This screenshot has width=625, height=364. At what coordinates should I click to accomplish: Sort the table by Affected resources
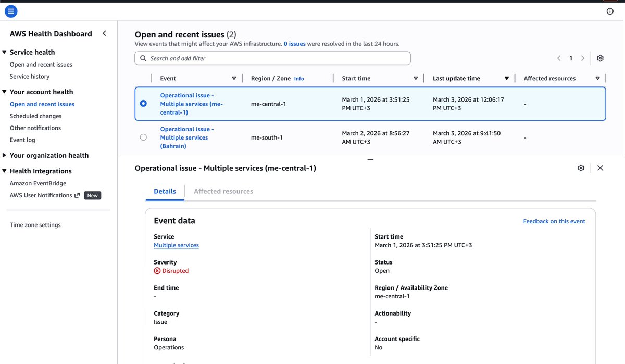[597, 79]
